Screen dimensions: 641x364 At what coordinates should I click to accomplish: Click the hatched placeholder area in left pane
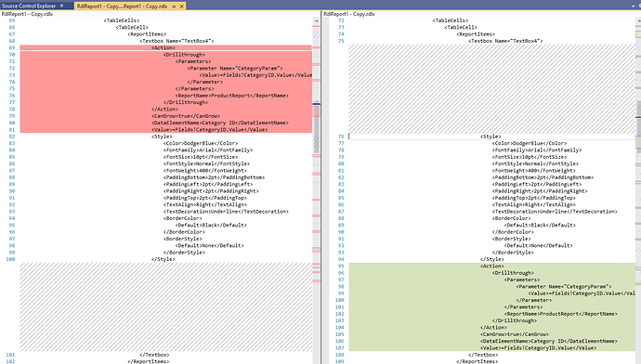pos(166,306)
